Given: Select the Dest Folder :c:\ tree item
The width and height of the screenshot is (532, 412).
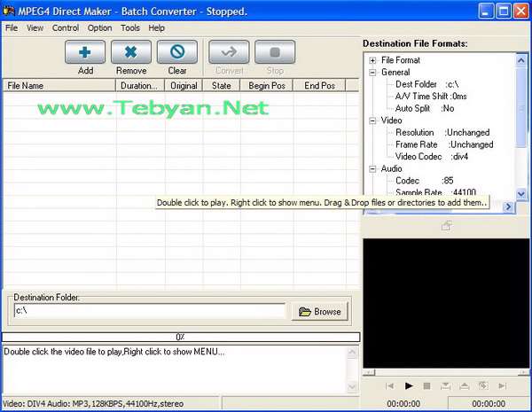Looking at the screenshot, I should [426, 84].
